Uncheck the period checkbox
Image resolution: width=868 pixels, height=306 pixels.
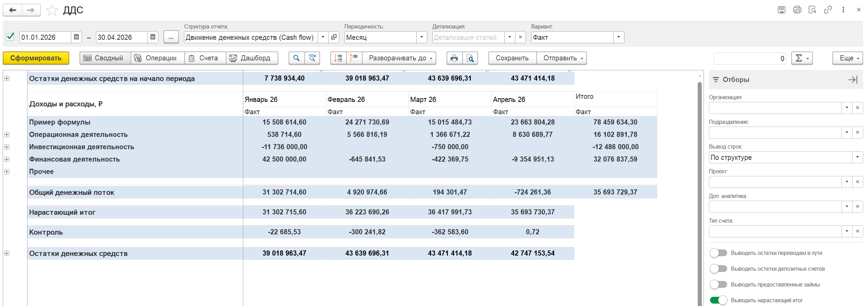(10, 37)
